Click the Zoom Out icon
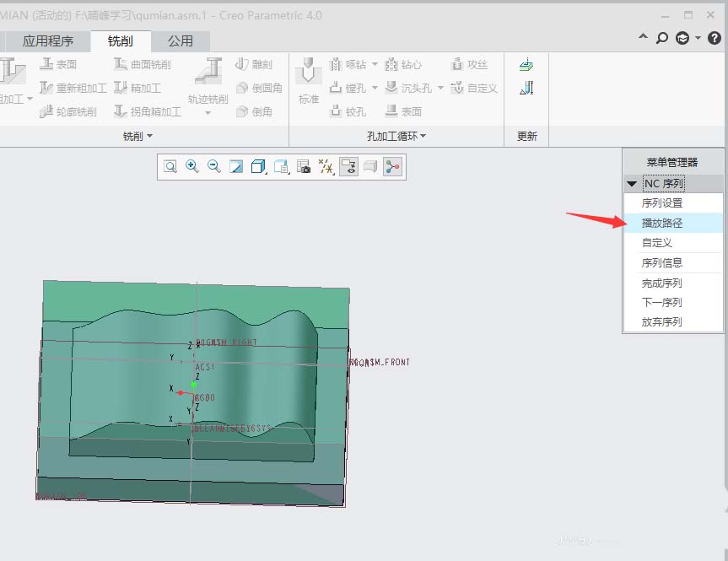Screen dimensions: 728x561 point(214,166)
